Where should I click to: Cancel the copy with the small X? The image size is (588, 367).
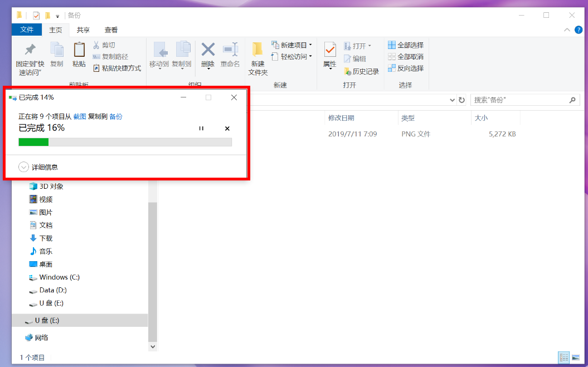pyautogui.click(x=227, y=129)
